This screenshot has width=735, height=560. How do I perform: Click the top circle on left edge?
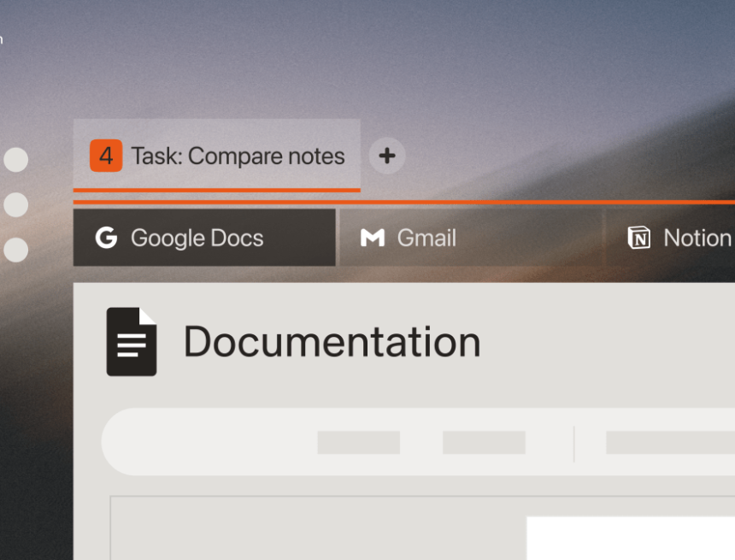(x=15, y=160)
